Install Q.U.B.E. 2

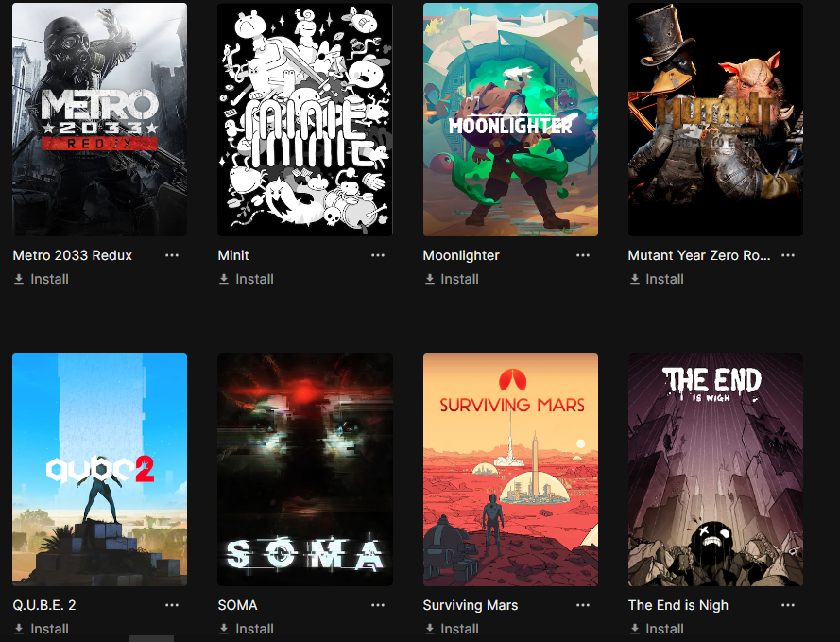coord(42,629)
